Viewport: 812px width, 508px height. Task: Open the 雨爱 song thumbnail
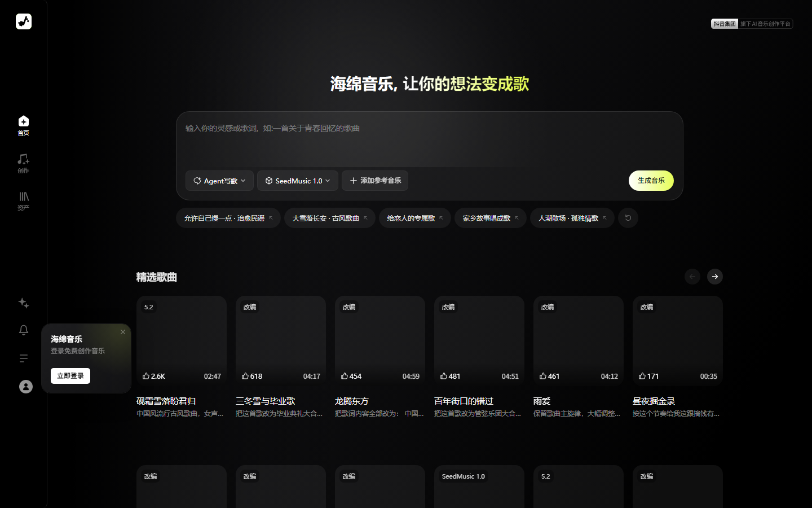pos(579,341)
